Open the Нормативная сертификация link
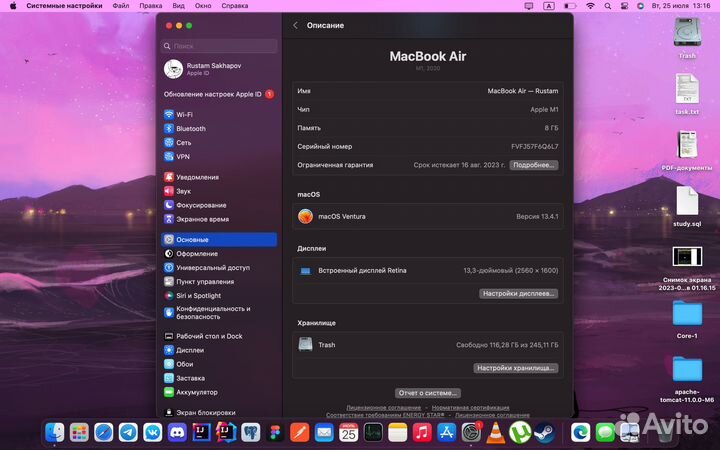The width and height of the screenshot is (720, 450). coord(470,407)
